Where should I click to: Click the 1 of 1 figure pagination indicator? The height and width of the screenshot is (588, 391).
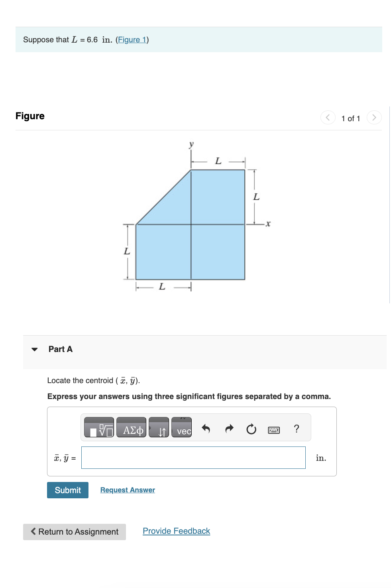[x=351, y=118]
